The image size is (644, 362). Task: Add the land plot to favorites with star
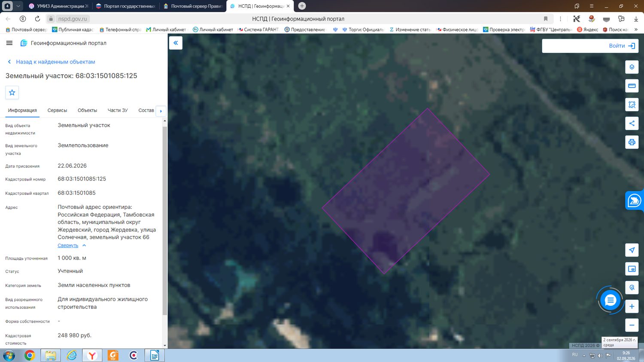(x=12, y=93)
